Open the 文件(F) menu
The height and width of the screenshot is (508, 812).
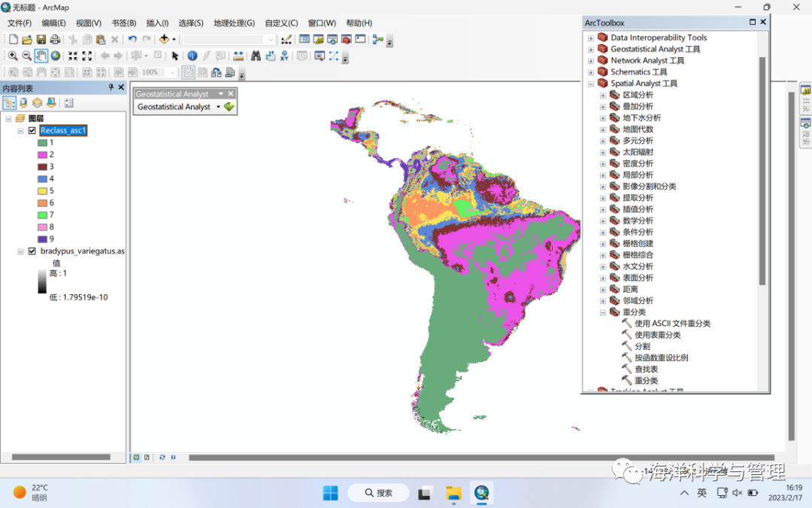(19, 23)
